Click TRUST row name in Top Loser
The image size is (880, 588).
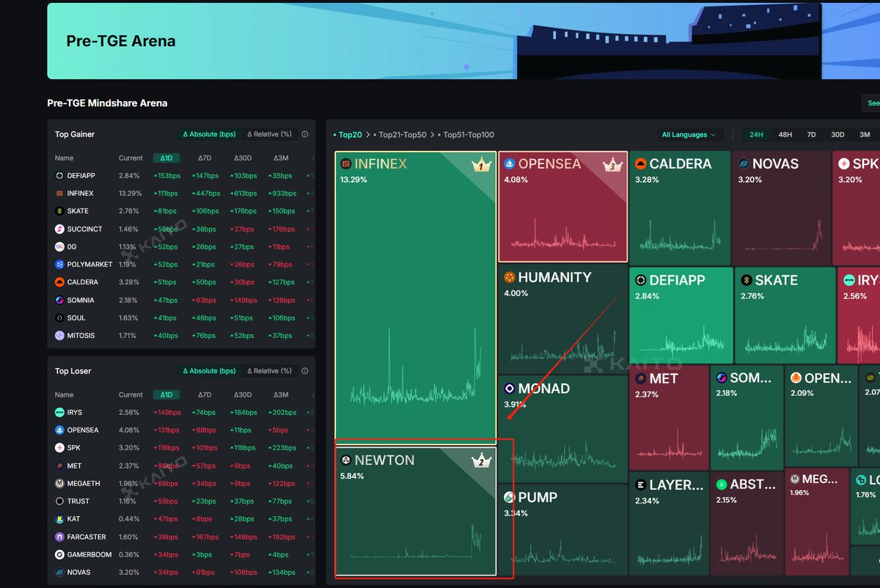(x=78, y=501)
